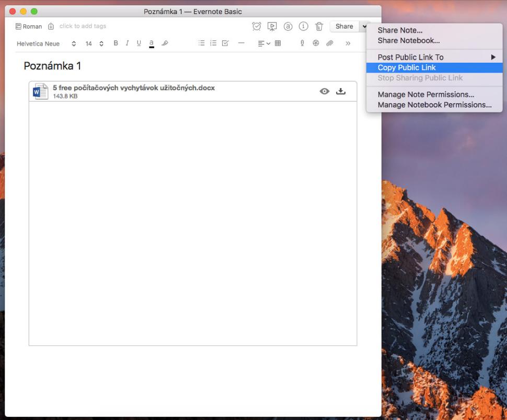Click the Poznámka 1 note title
Image resolution: width=507 pixels, height=420 pixels.
(x=52, y=66)
